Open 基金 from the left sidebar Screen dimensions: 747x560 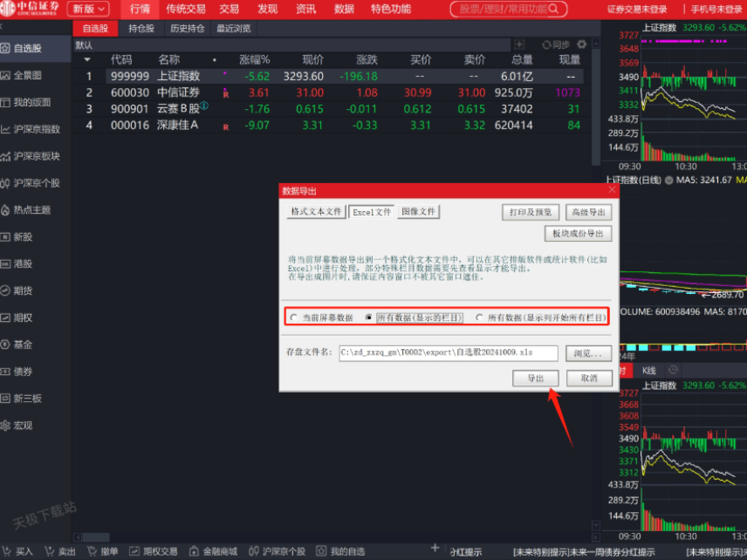point(23,345)
